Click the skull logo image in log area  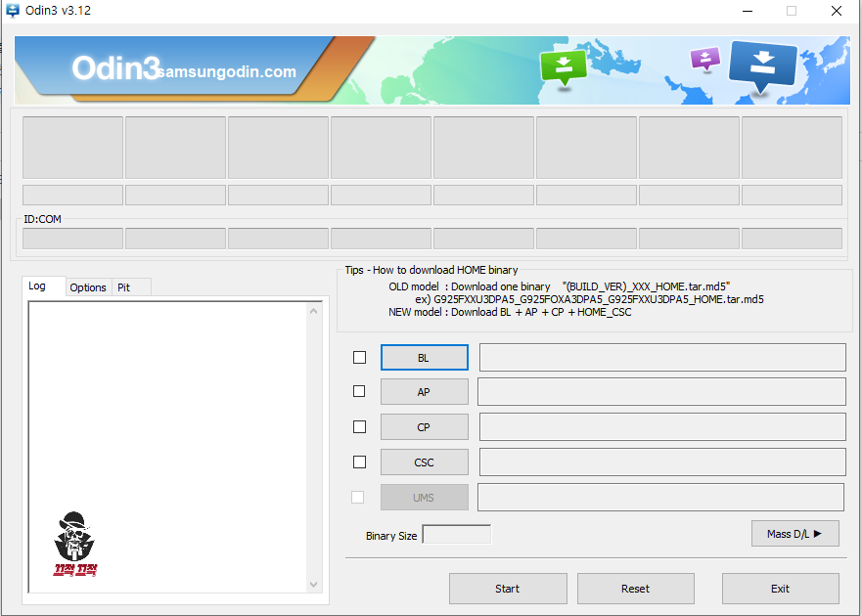click(x=74, y=544)
